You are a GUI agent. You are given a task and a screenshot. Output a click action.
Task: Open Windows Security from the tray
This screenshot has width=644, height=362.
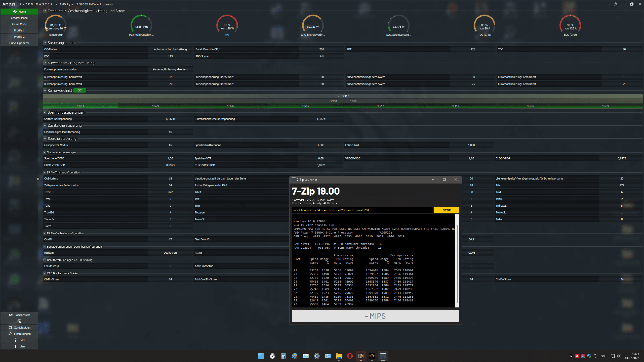coord(589,356)
